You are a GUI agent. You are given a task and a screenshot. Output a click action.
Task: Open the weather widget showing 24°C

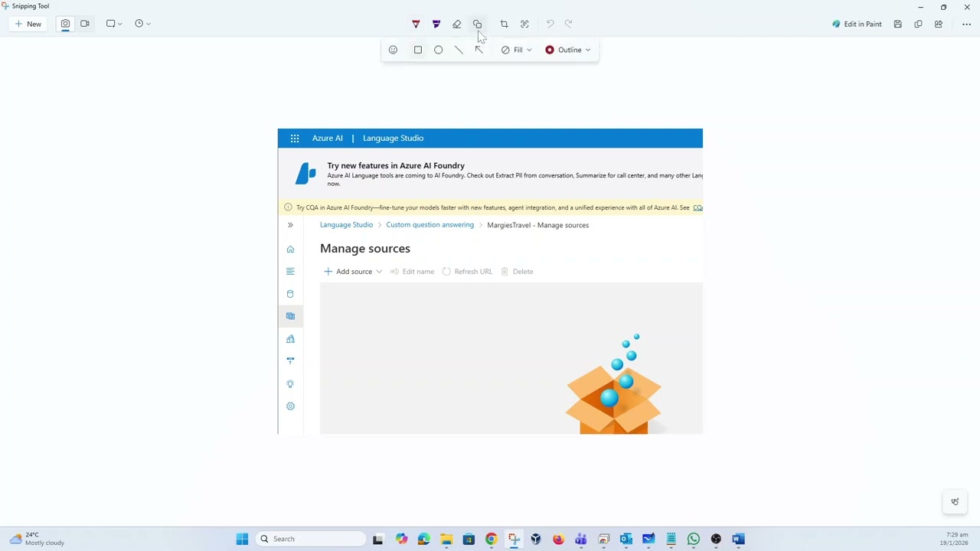(x=37, y=539)
